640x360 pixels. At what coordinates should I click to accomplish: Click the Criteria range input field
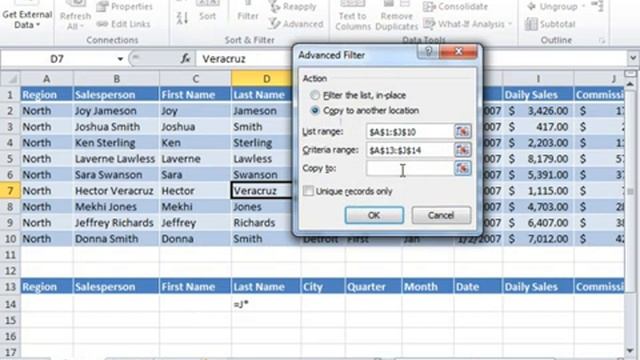pyautogui.click(x=410, y=150)
